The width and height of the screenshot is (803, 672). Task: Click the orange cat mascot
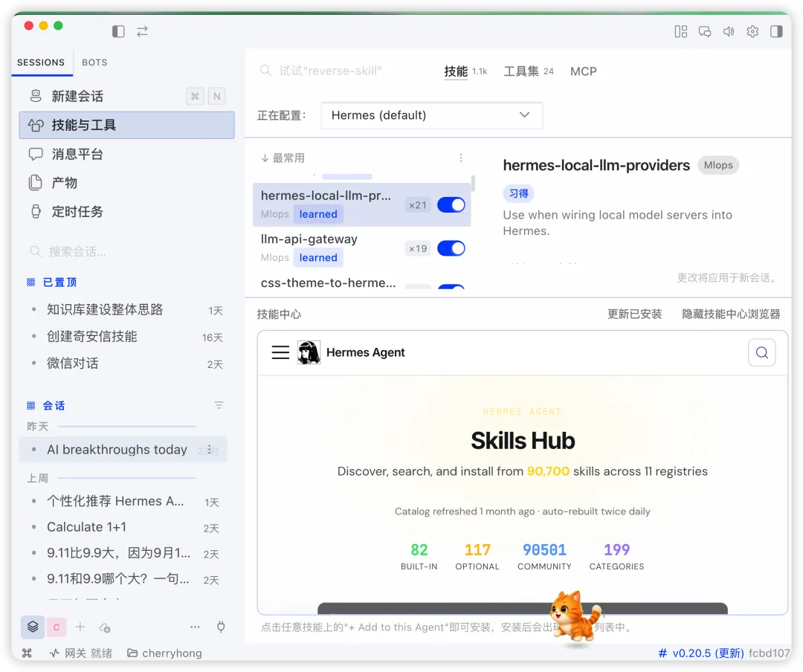(x=575, y=617)
